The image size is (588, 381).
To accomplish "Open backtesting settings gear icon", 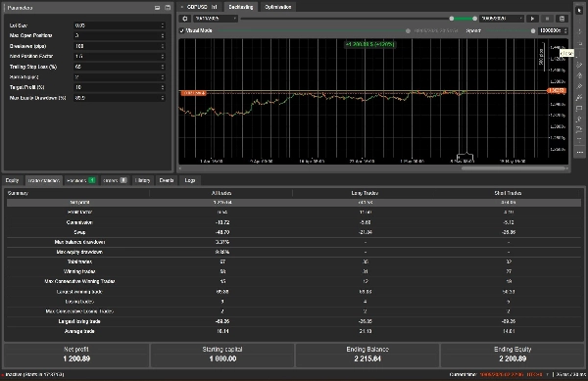I will click(185, 19).
